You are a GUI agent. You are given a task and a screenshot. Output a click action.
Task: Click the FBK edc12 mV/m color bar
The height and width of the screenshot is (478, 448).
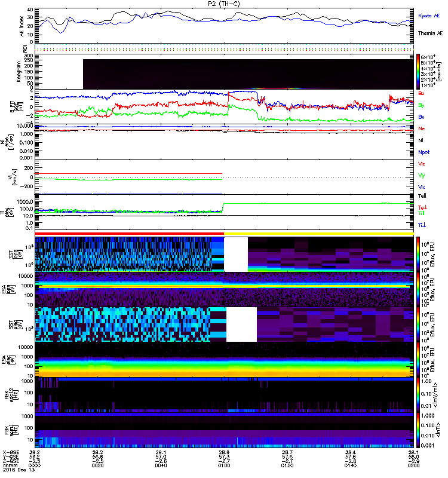pos(418,394)
